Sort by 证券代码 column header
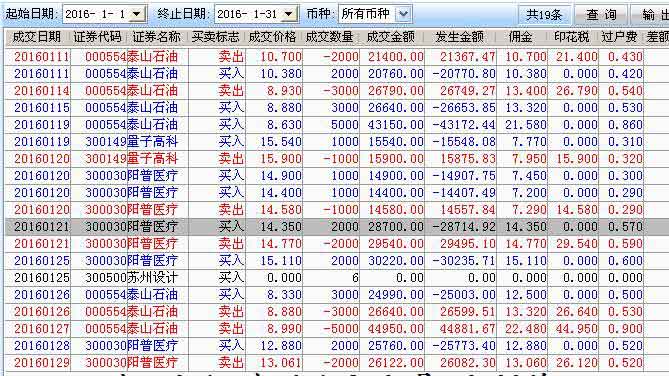Screen dimensions: 669x376 click(x=98, y=37)
